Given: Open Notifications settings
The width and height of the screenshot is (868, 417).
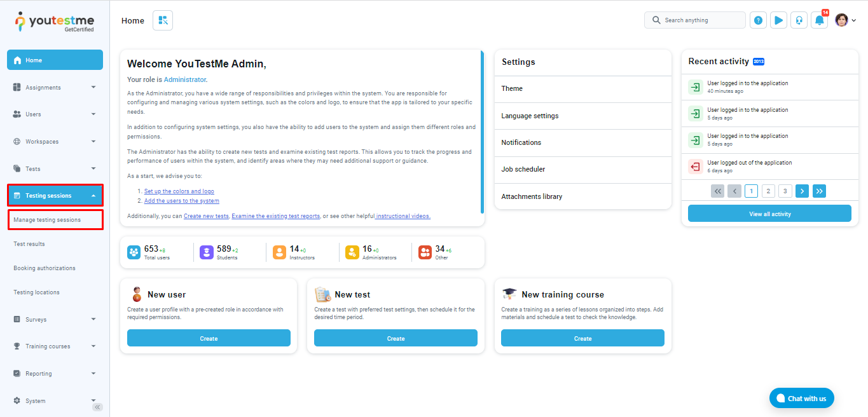Looking at the screenshot, I should coord(583,142).
